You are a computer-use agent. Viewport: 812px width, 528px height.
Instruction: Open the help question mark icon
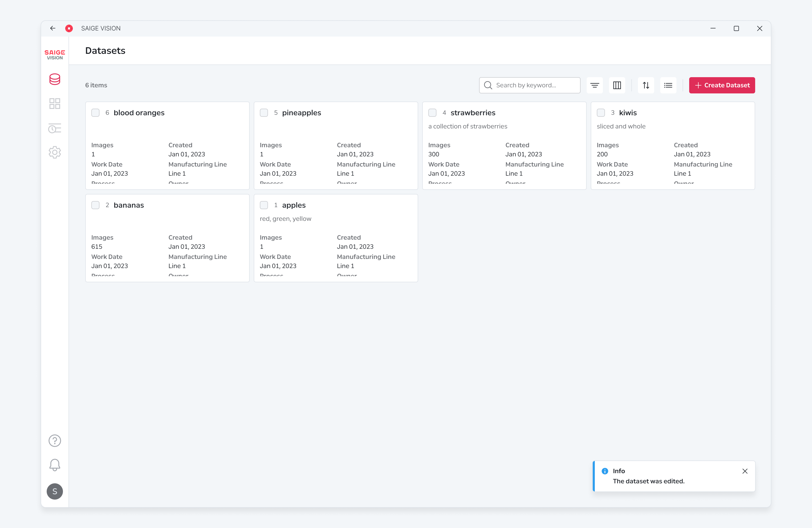55,441
